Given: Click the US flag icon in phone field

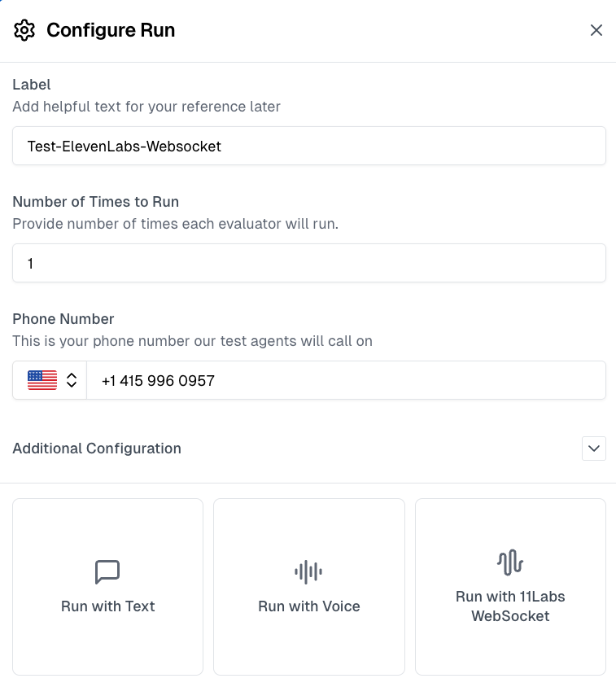Looking at the screenshot, I should click(x=42, y=380).
